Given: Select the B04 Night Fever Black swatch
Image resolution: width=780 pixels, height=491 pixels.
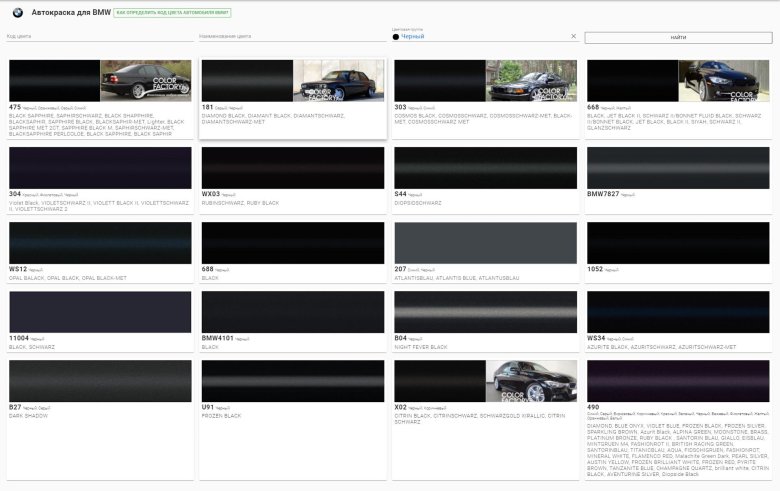Looking at the screenshot, I should click(x=485, y=312).
